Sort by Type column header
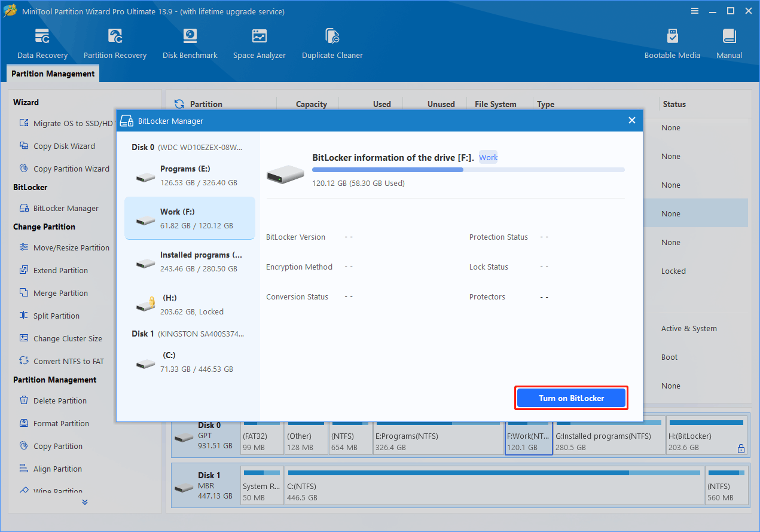 coord(545,104)
